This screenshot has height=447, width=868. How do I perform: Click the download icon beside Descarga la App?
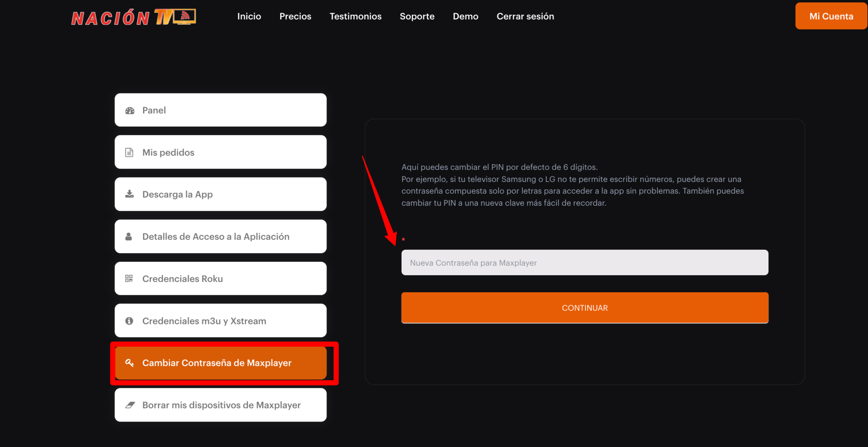point(129,194)
